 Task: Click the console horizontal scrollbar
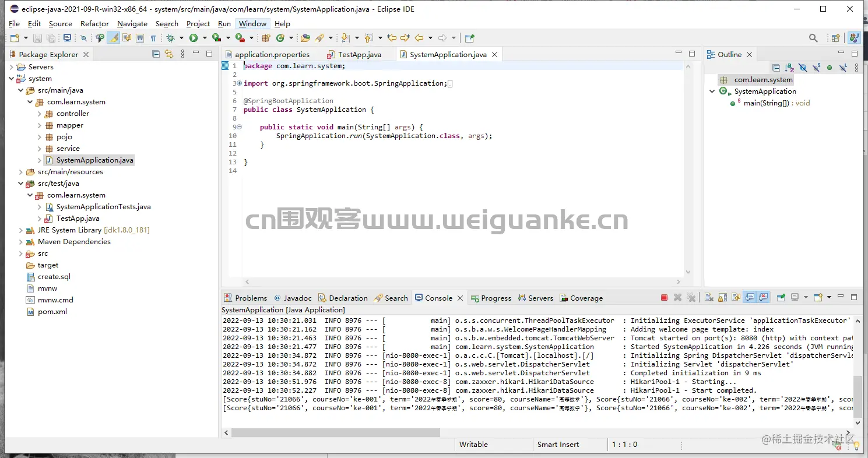click(x=335, y=432)
